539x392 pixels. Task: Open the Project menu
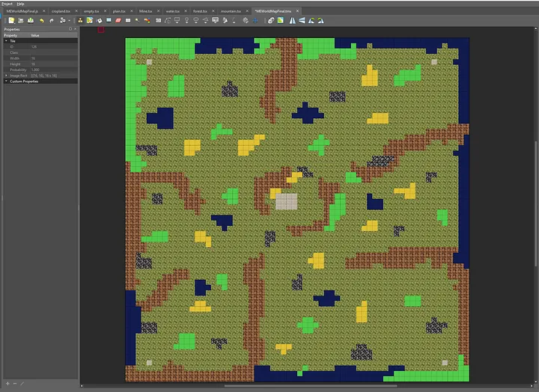click(x=8, y=4)
